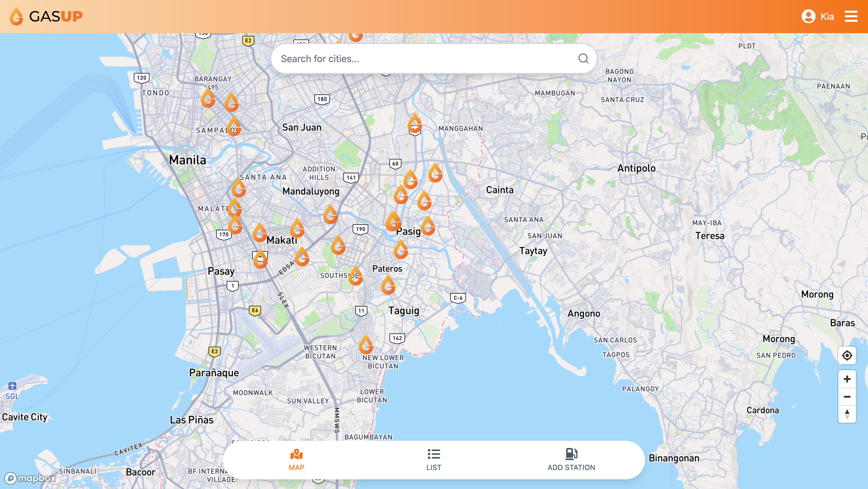The width and height of the screenshot is (868, 489).
Task: Reset map bearing to north
Action: coord(847,414)
